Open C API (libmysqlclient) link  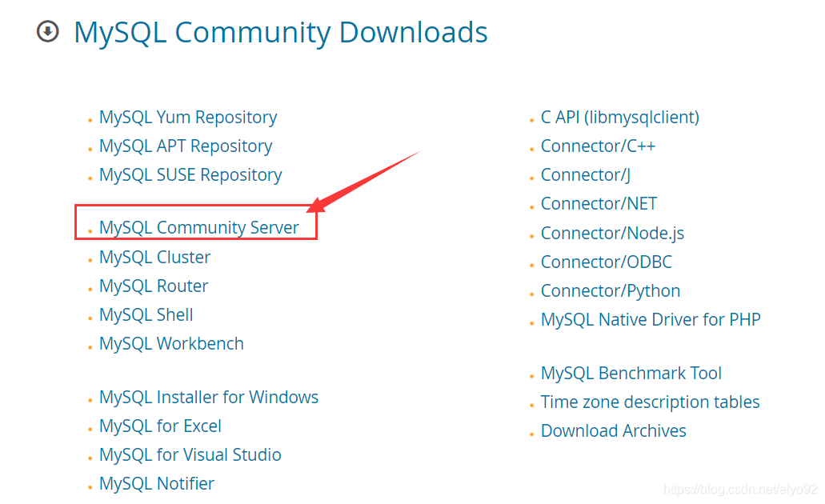pos(620,118)
